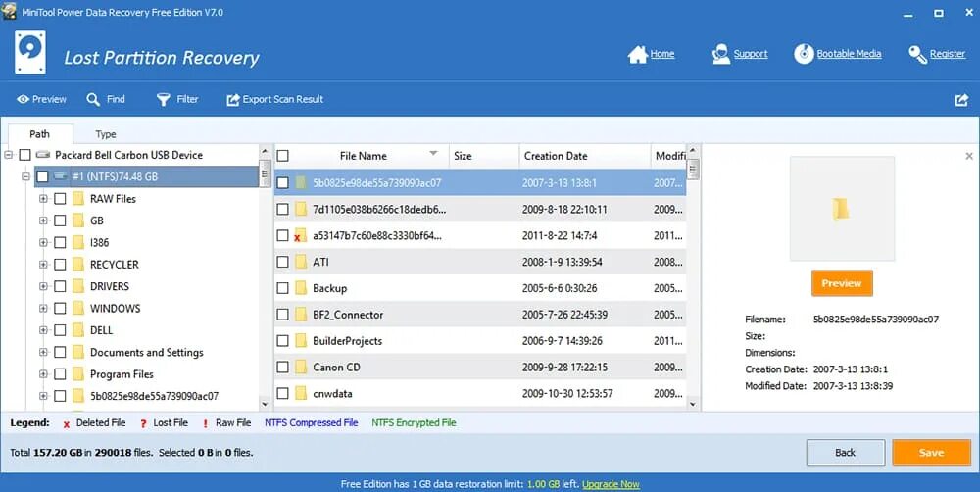Click the file list vertical scrollbar thumb
Image resolution: width=980 pixels, height=492 pixels.
pyautogui.click(x=693, y=169)
